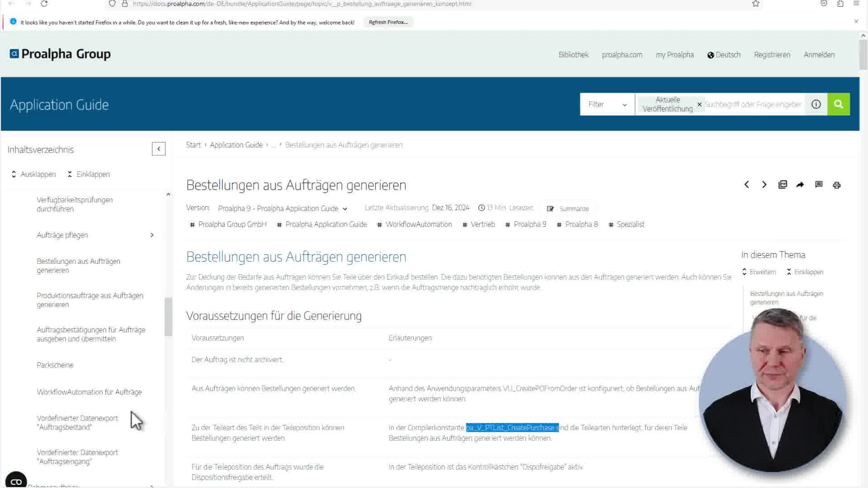Go to the next topic arrow

pyautogui.click(x=764, y=184)
